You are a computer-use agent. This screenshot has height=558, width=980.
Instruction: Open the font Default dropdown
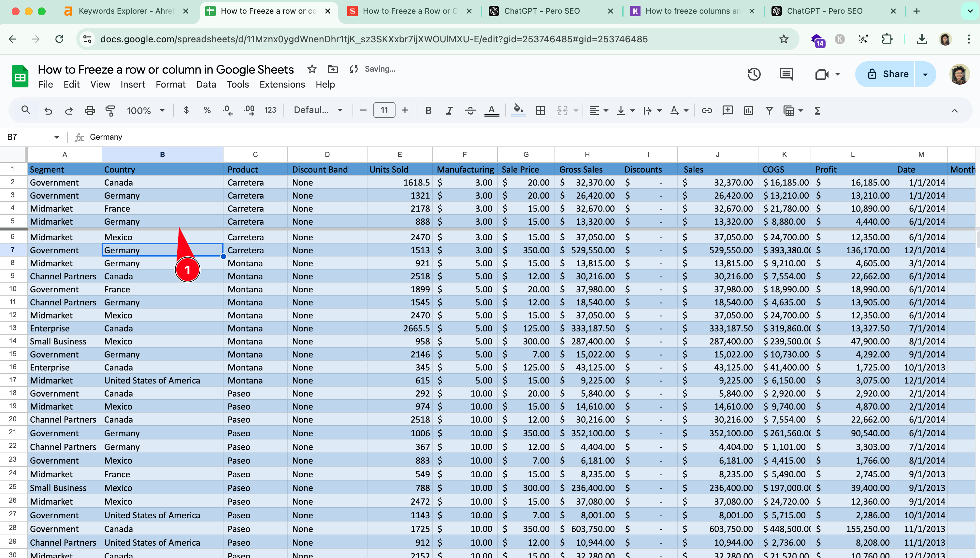318,110
